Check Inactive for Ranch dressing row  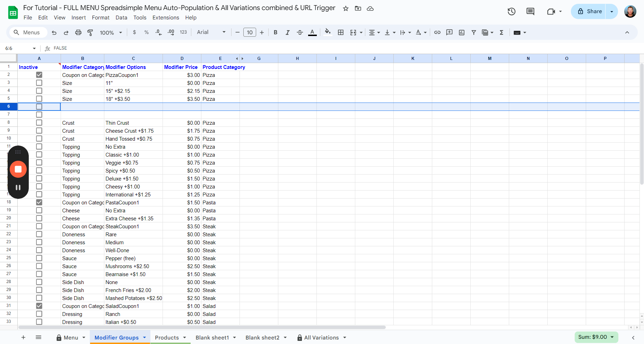tap(39, 314)
